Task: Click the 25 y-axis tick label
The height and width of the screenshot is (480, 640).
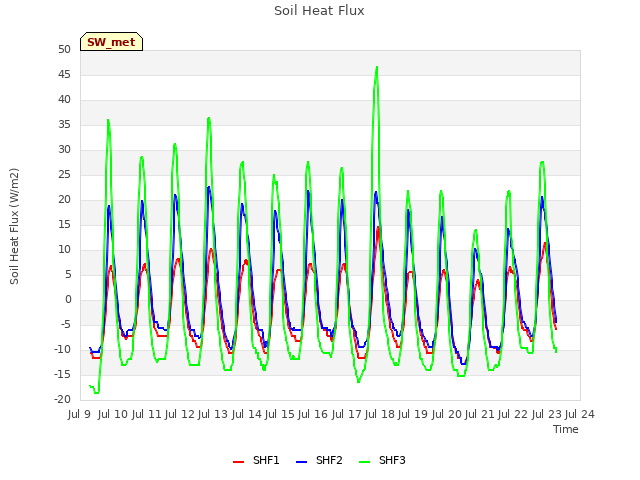Action: tap(64, 174)
